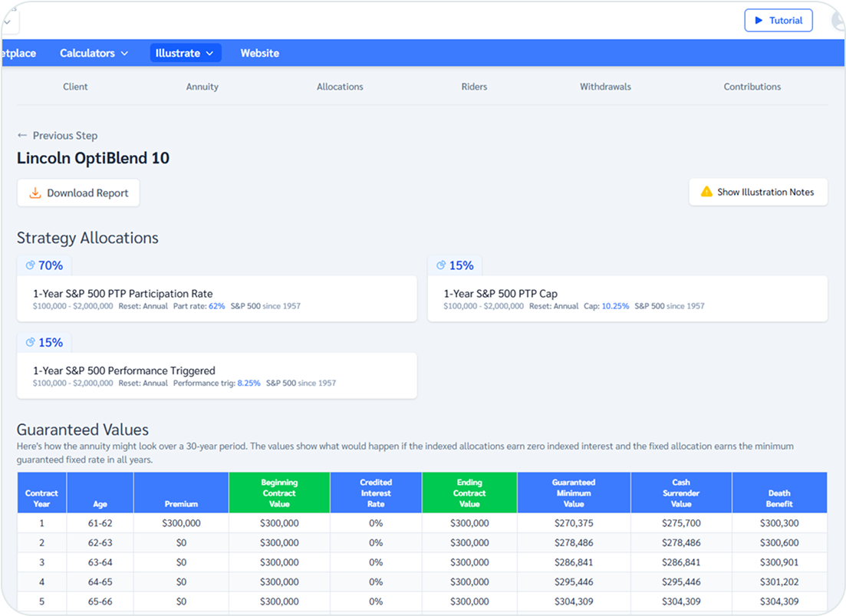Go to the Annuity step tab
Viewport: 846px width, 616px height.
tap(202, 87)
